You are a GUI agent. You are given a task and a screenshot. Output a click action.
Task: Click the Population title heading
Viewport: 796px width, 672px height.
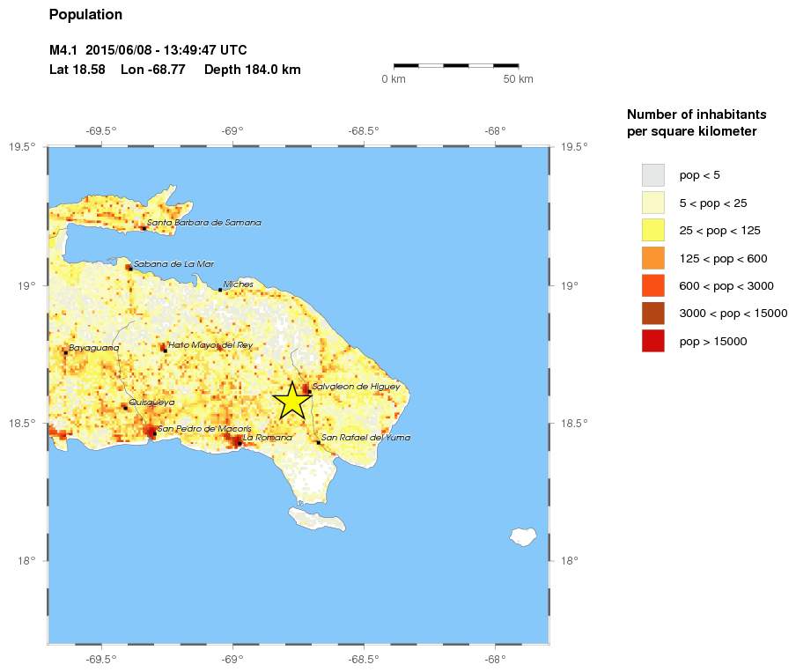coord(85,14)
